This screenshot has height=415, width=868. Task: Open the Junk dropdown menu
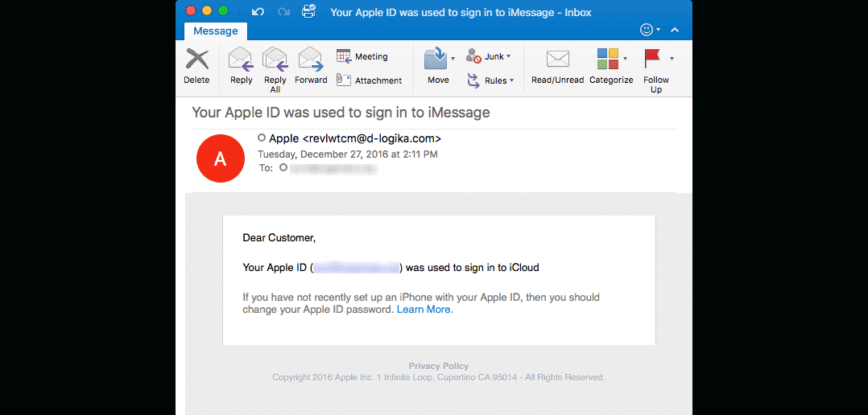pyautogui.click(x=509, y=56)
